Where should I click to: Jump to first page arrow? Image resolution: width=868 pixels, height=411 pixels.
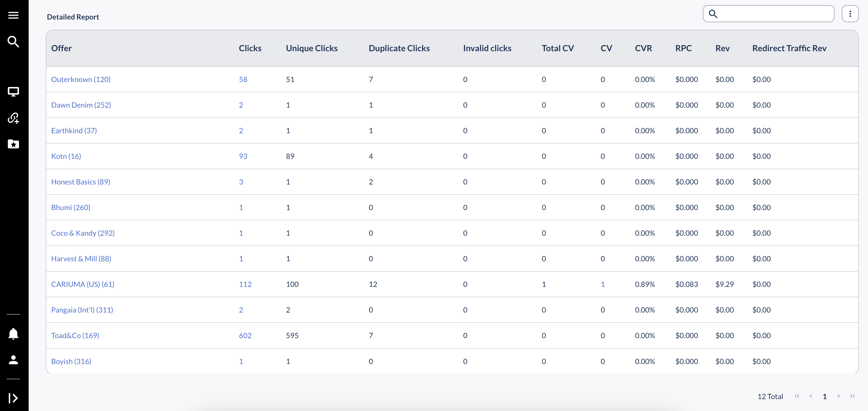797,396
